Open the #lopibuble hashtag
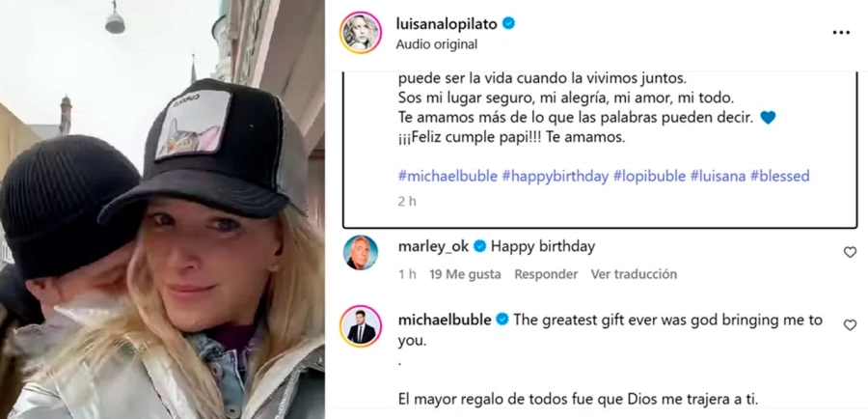The width and height of the screenshot is (868, 419). tap(649, 177)
